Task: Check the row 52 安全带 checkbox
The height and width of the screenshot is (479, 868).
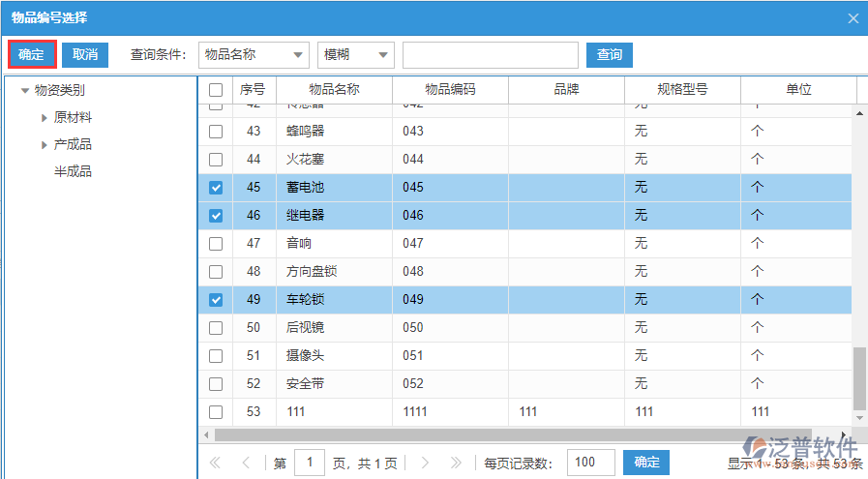Action: (216, 384)
